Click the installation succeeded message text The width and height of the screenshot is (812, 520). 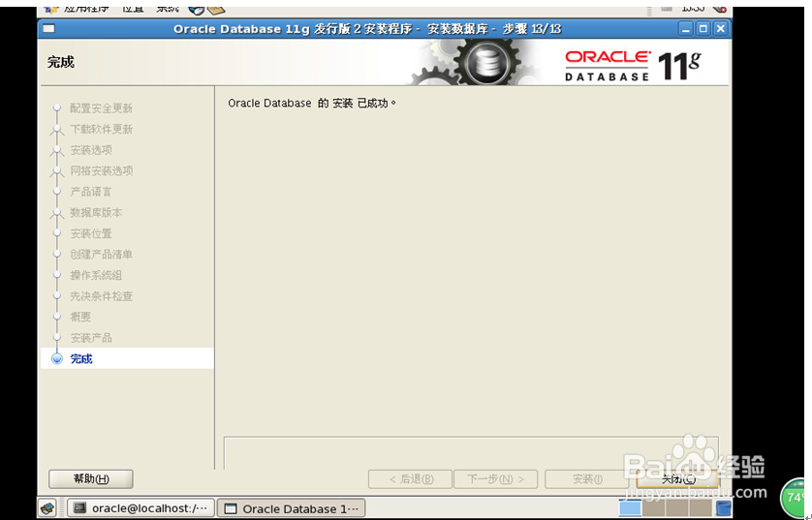[x=312, y=103]
